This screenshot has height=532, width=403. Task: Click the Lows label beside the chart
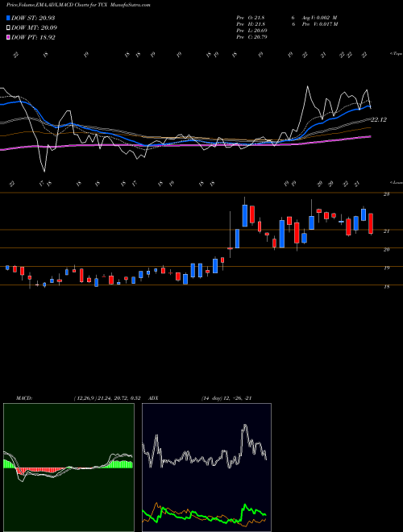397,182
